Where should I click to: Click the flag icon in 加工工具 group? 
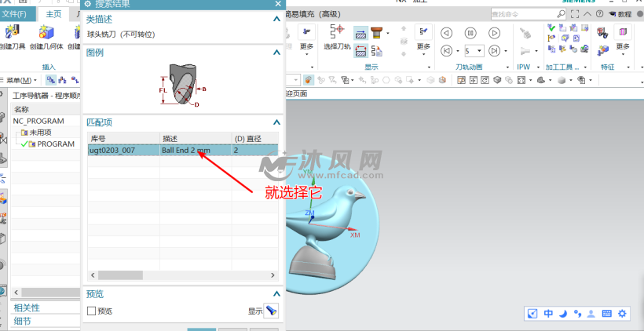[551, 38]
